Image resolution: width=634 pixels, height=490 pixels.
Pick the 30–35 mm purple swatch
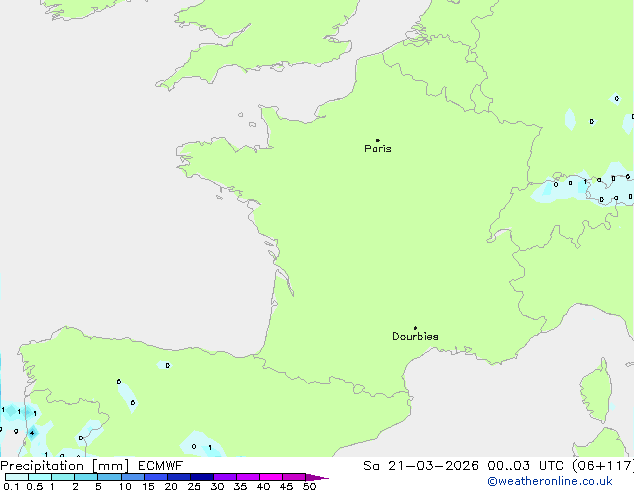pyautogui.click(x=225, y=477)
